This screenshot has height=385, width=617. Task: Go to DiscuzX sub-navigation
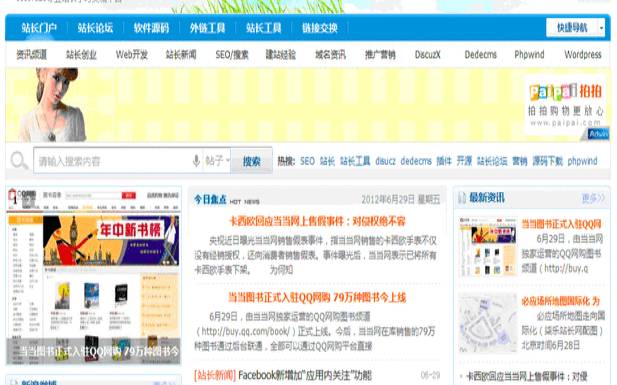pos(428,54)
